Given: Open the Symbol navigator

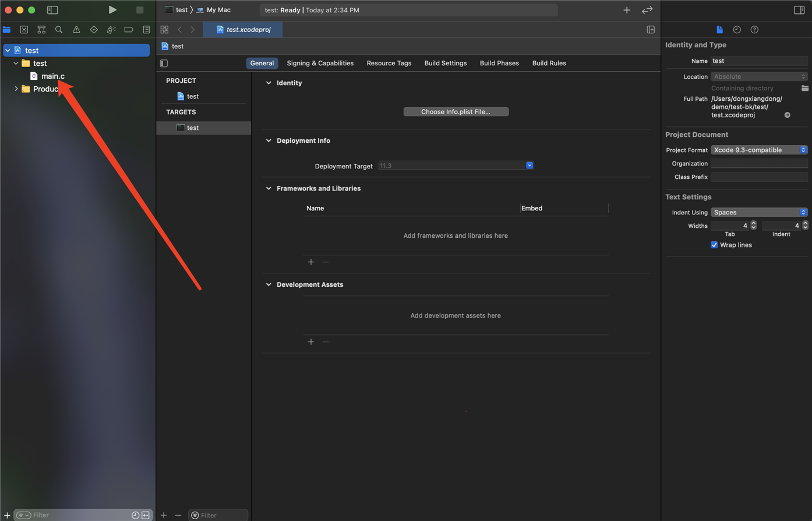Looking at the screenshot, I should [x=41, y=30].
